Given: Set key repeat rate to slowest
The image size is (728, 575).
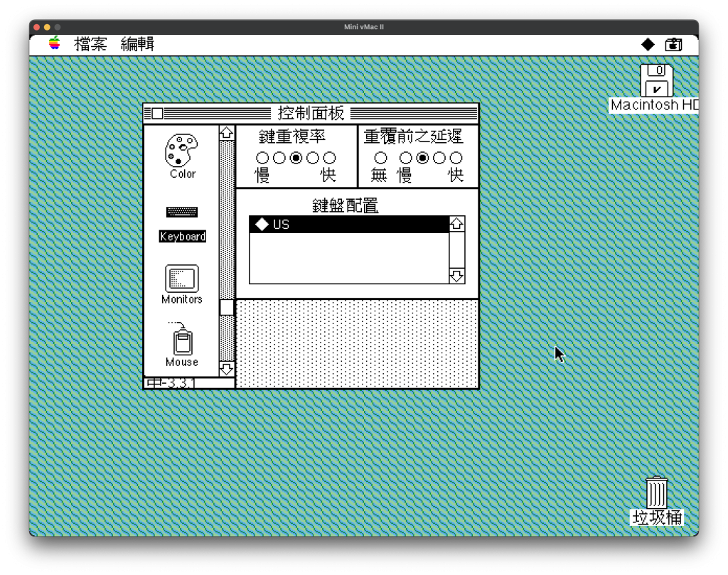Looking at the screenshot, I should pos(262,158).
